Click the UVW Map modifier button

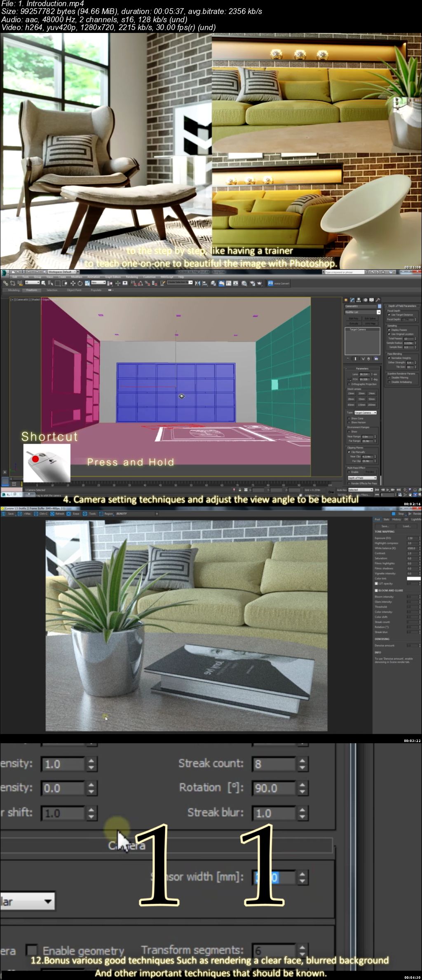(370, 324)
